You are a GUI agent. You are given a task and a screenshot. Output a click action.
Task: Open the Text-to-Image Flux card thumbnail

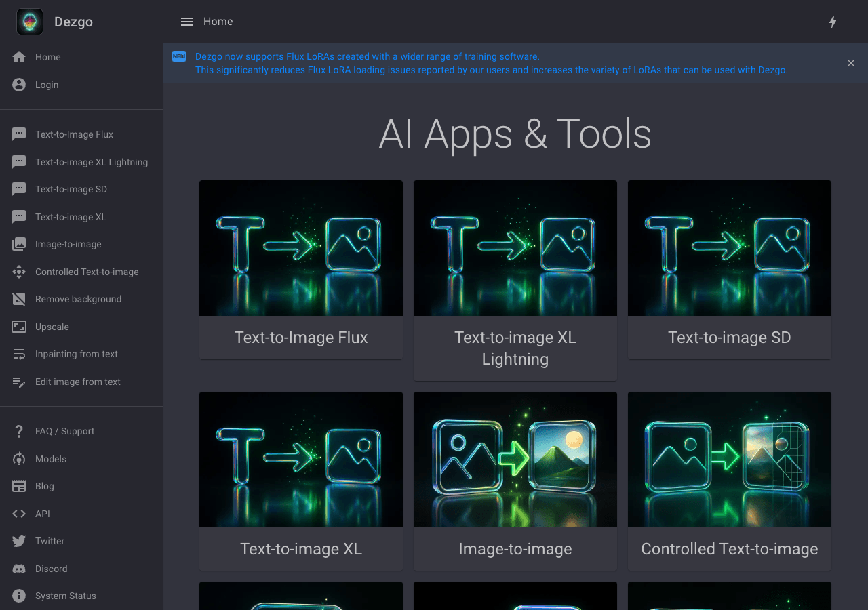click(x=301, y=248)
